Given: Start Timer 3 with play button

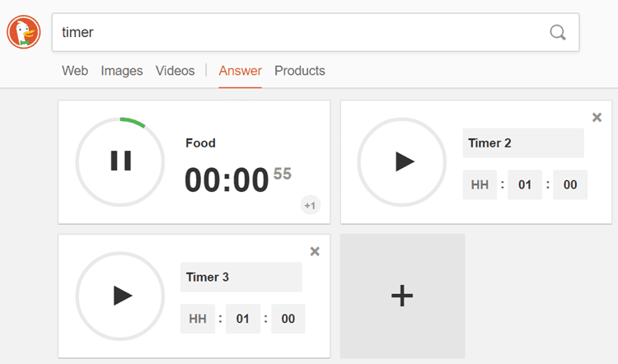Looking at the screenshot, I should click(121, 296).
